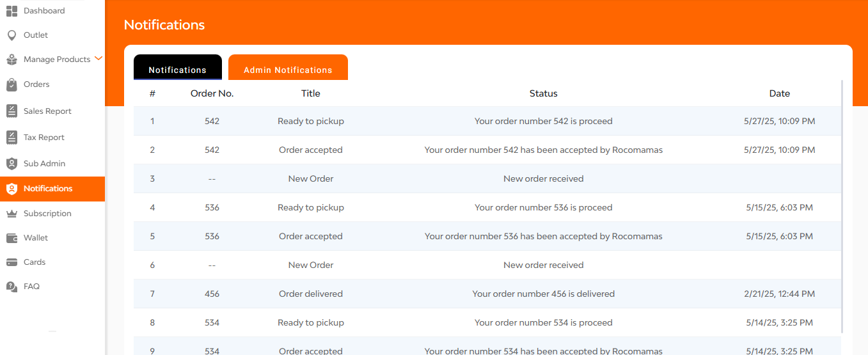
Task: Expand the Manage Products chevron arrow
Action: 98,58
